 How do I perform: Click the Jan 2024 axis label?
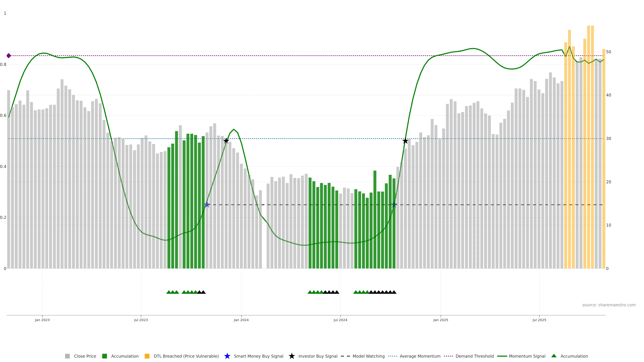241,320
